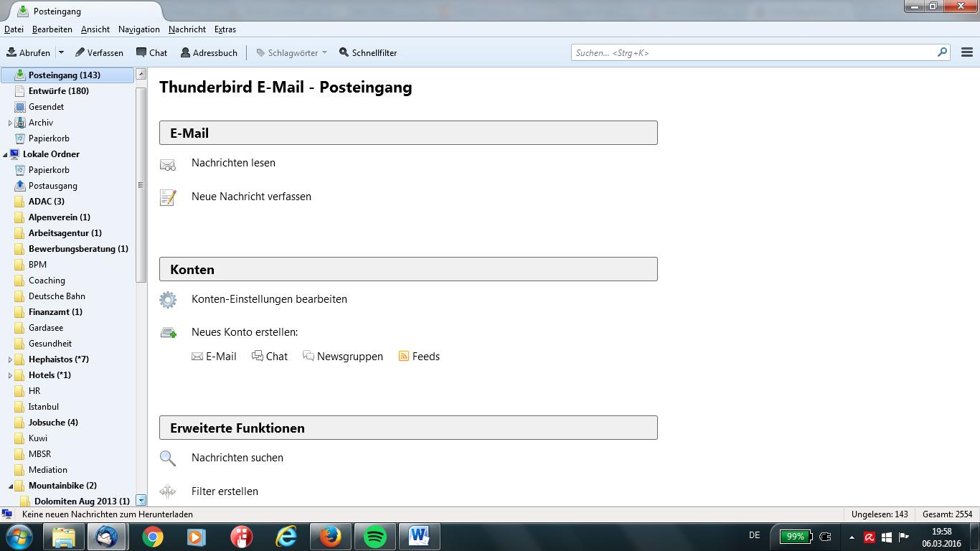Click the magnifier icon in the search box
This screenshot has height=551, width=980.
[942, 52]
